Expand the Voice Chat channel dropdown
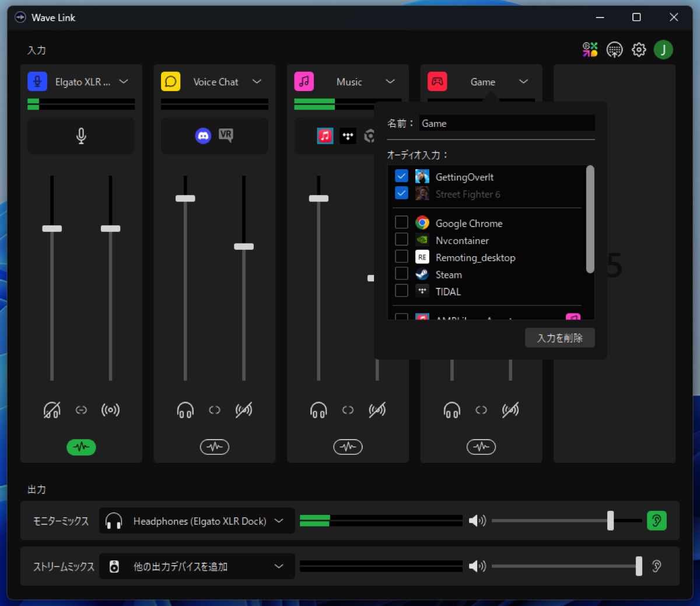The height and width of the screenshot is (606, 700). pos(257,82)
